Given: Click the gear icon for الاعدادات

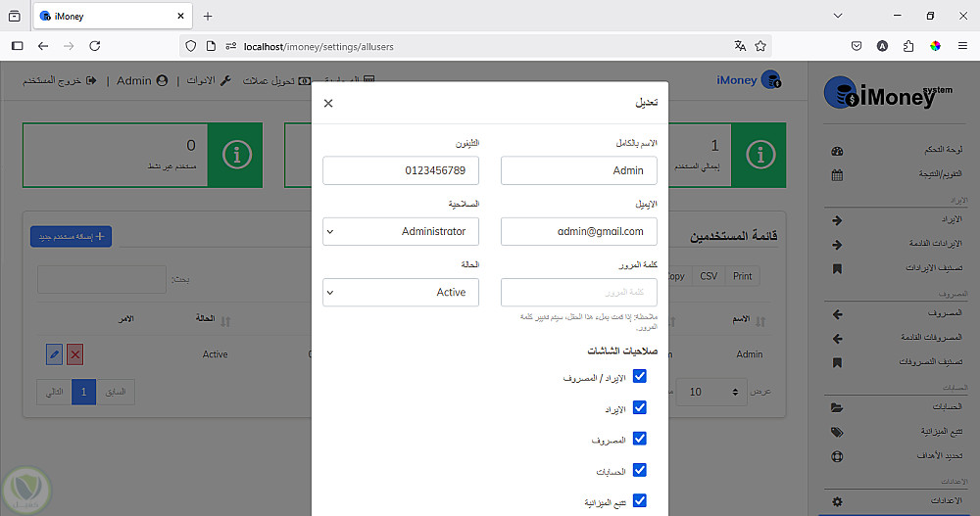Looking at the screenshot, I should (x=838, y=501).
